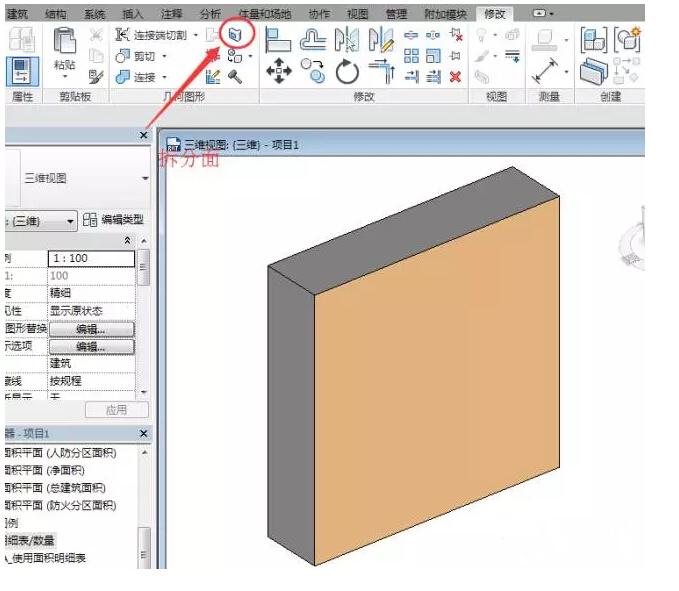Click the view scale field 1 : 100
The width and height of the screenshot is (679, 591).
tap(91, 258)
